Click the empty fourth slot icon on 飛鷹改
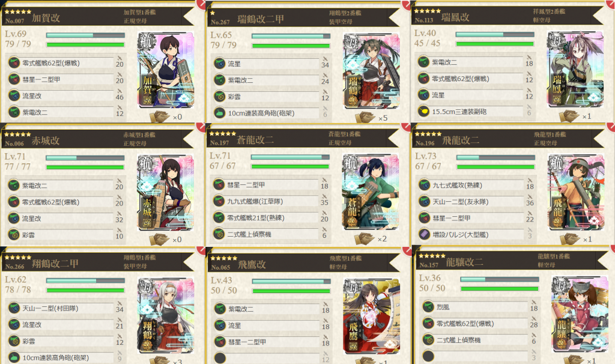This screenshot has height=364, width=615. [x=220, y=357]
